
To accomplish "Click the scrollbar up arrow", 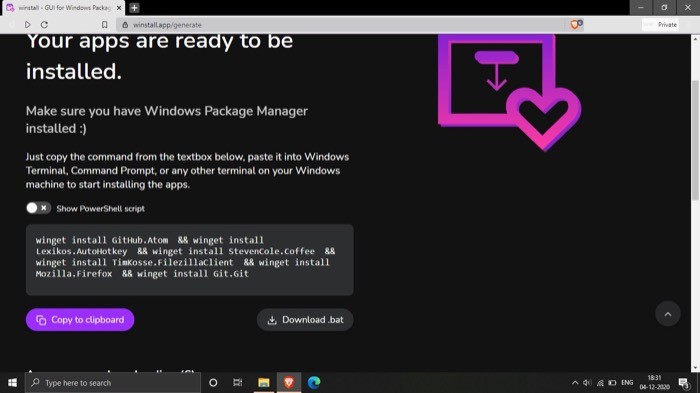I will 695,39.
